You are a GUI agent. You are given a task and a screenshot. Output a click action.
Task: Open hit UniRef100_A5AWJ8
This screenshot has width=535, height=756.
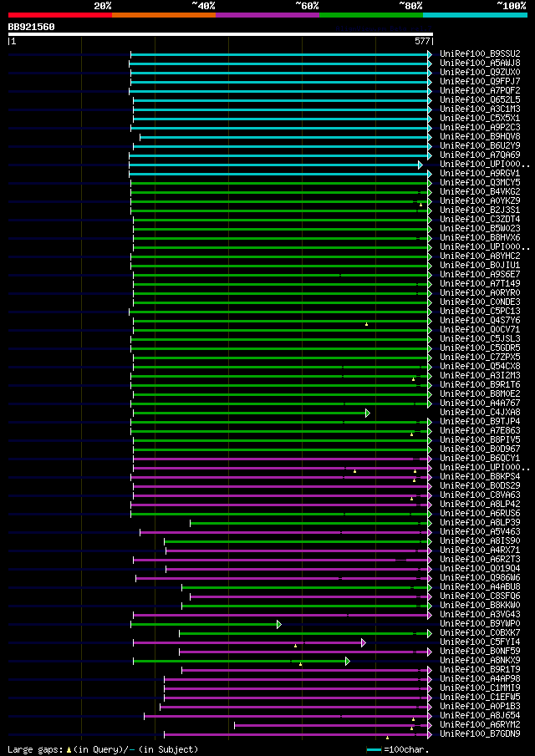click(480, 63)
